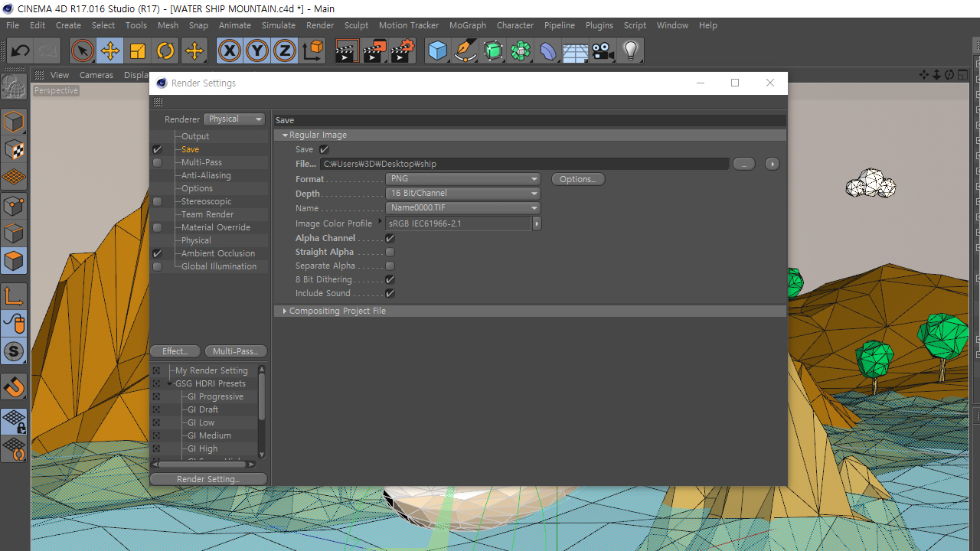This screenshot has width=980, height=551.
Task: Click the Image Color Profile arrow button
Action: click(537, 223)
